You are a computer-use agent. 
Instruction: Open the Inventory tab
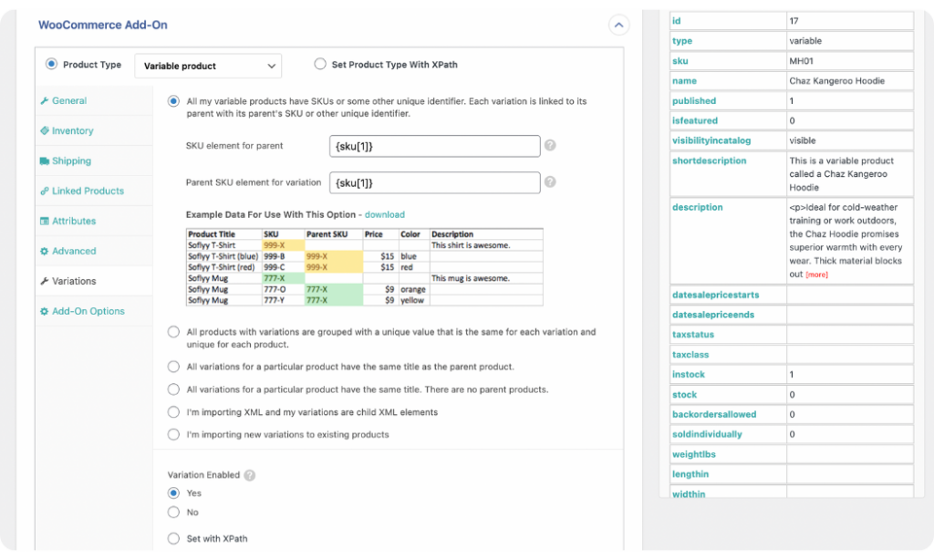point(94,130)
